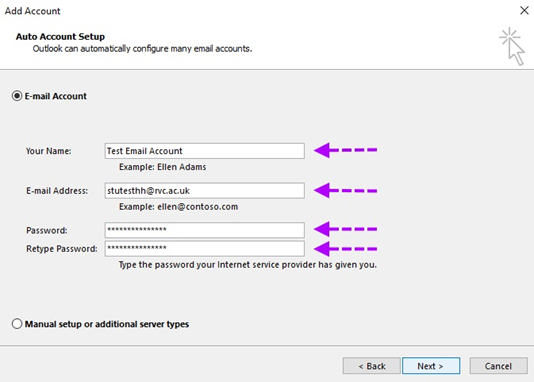
Task: Click the Auto Account Setup heading
Action: (60, 36)
